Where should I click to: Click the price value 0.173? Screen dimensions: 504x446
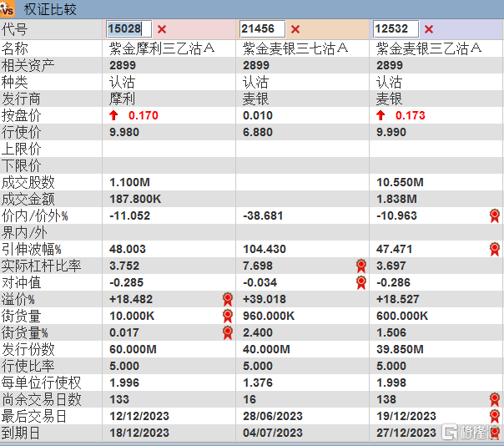[x=411, y=115]
